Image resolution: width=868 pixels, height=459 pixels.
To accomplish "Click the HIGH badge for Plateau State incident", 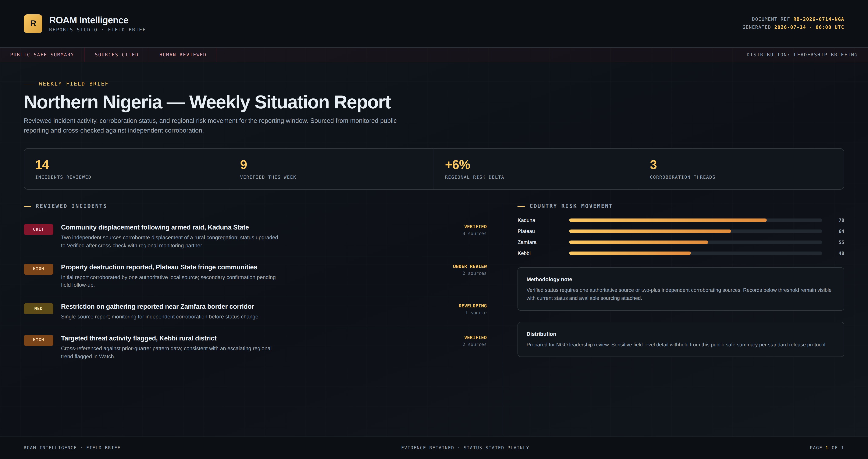I will [x=38, y=269].
